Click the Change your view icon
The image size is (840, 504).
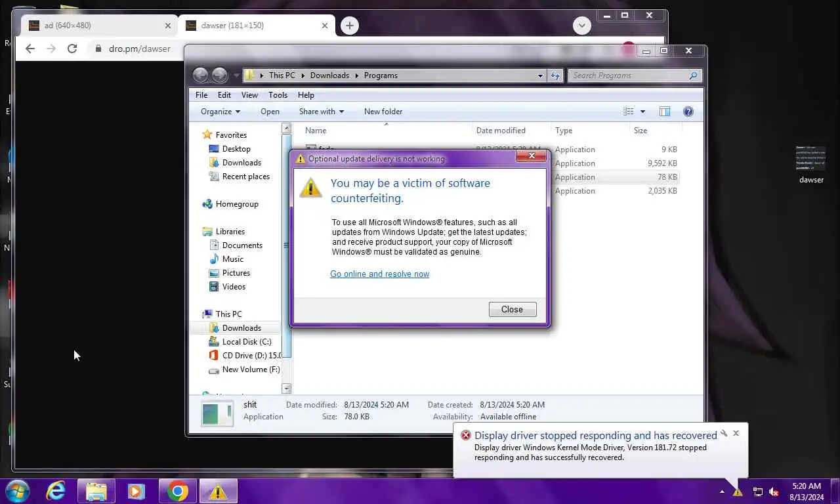click(629, 112)
